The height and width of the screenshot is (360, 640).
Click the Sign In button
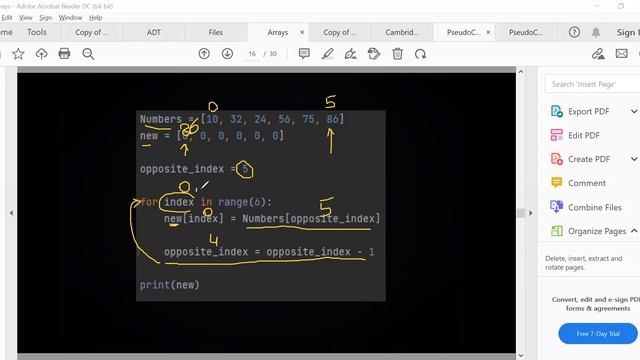tap(628, 32)
